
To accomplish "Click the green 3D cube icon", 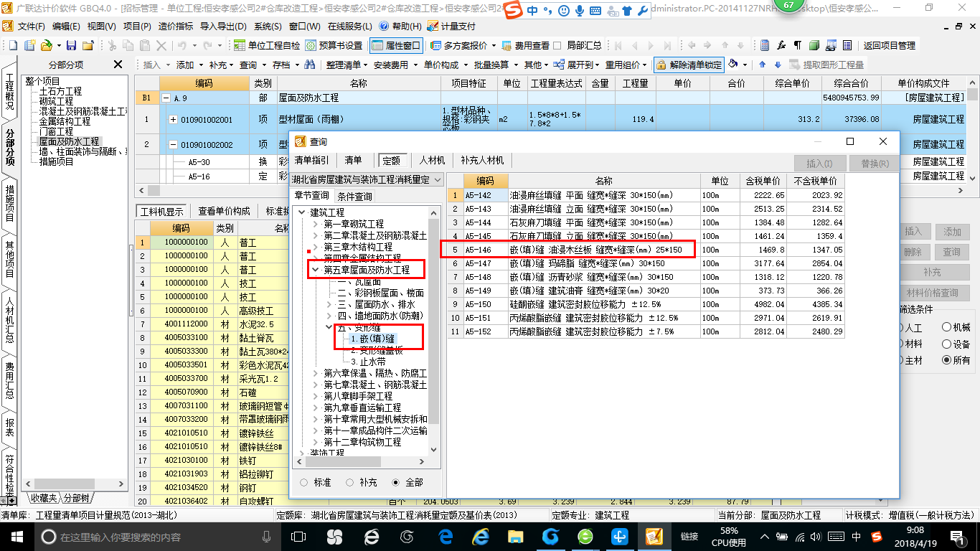I will pyautogui.click(x=814, y=45).
